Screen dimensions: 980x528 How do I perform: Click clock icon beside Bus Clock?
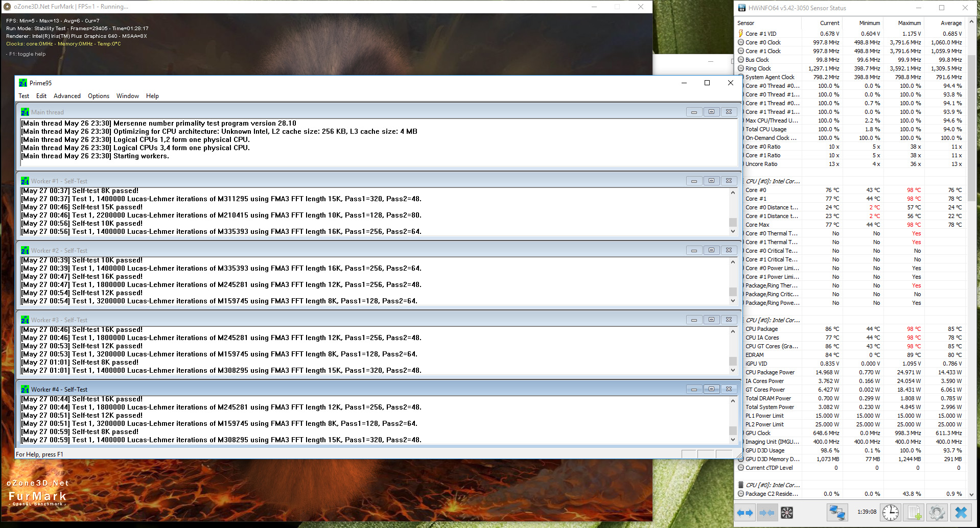[741, 60]
